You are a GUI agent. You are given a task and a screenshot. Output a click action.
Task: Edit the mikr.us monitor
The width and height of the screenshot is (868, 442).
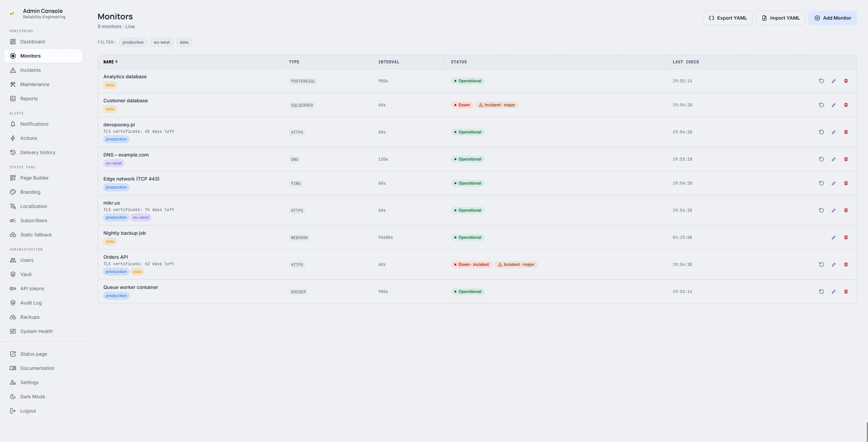coord(833,210)
